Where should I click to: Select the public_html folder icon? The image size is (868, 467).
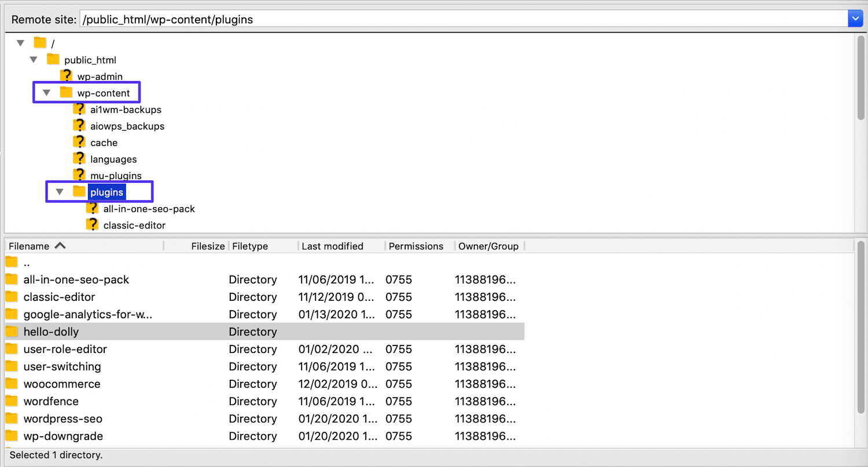(53, 59)
